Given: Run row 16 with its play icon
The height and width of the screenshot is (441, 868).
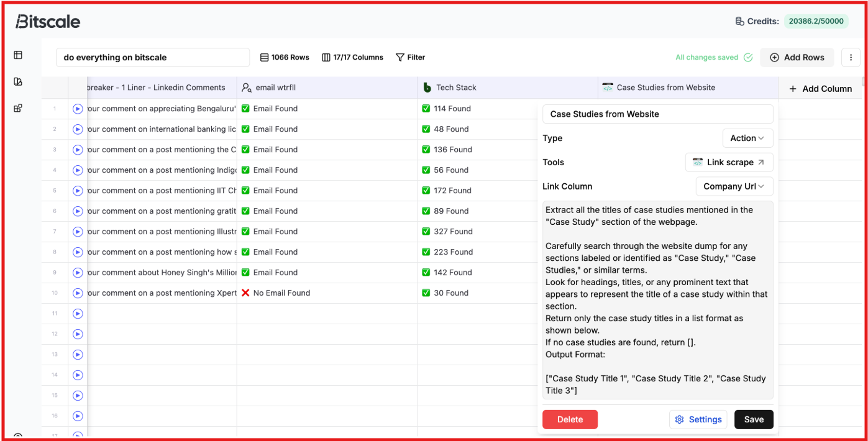Looking at the screenshot, I should tap(78, 416).
